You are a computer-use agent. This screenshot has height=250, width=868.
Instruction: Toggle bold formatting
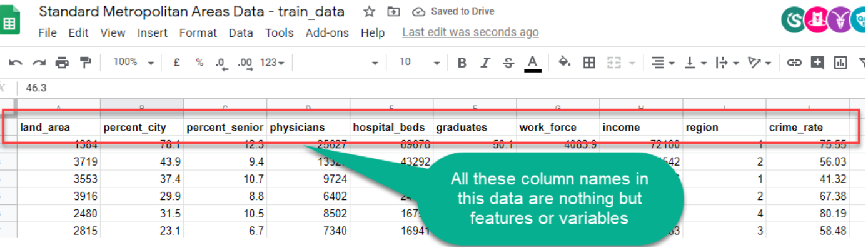[x=462, y=62]
